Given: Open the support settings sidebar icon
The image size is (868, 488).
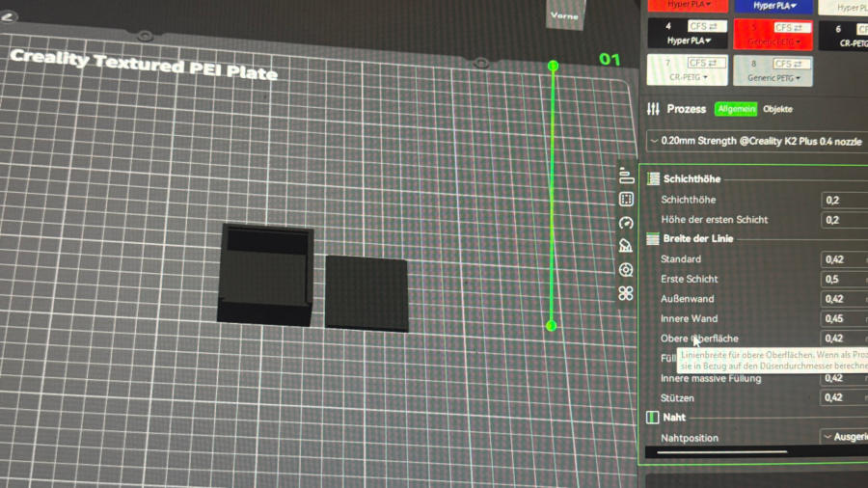Looking at the screenshot, I should coord(626,246).
